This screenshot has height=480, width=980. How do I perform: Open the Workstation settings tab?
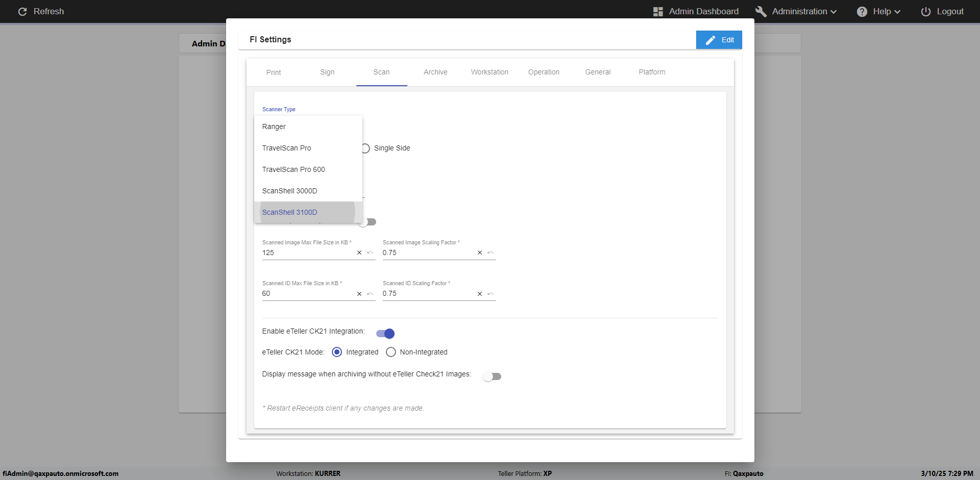(x=489, y=72)
